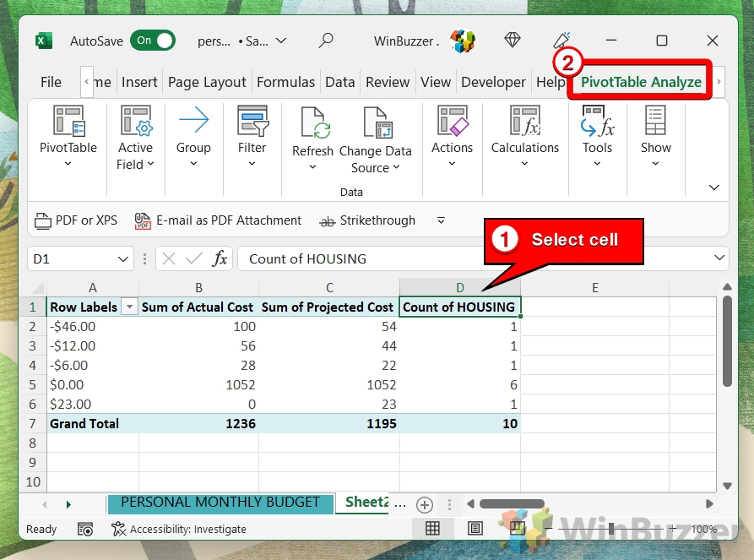Open the Actions menu
Screen dimensions: 754x560
click(452, 136)
